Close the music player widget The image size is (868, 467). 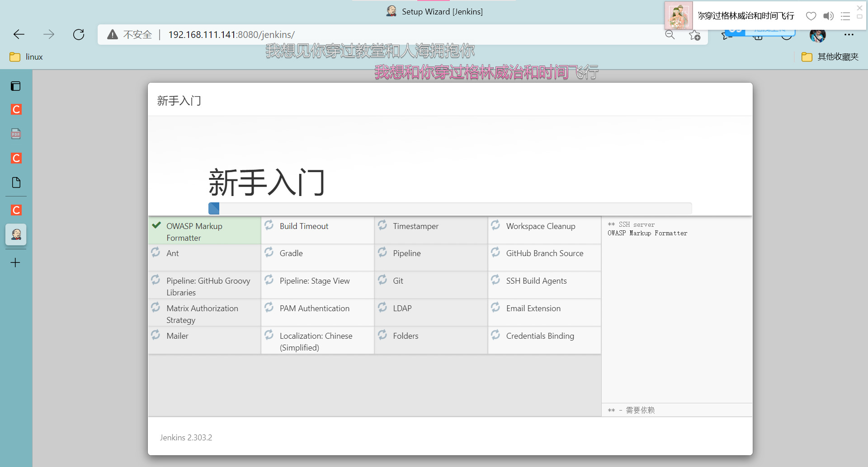(859, 8)
